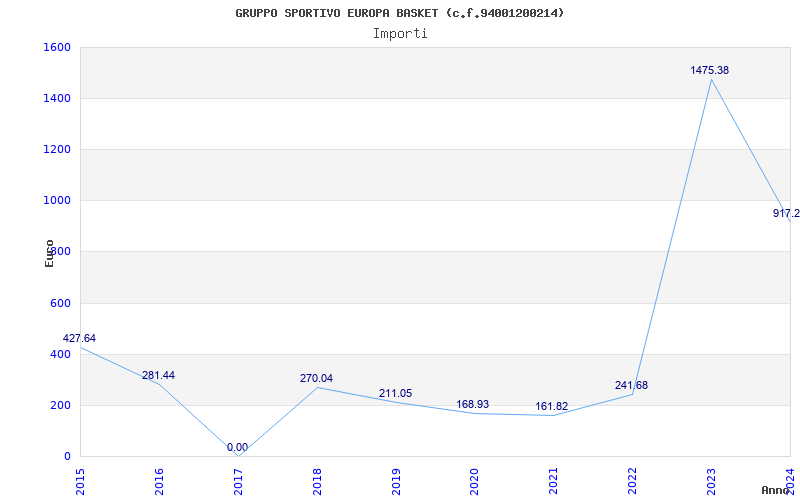This screenshot has width=800, height=500.
Task: Click the 0.00 data label for 2017
Action: coord(237,447)
